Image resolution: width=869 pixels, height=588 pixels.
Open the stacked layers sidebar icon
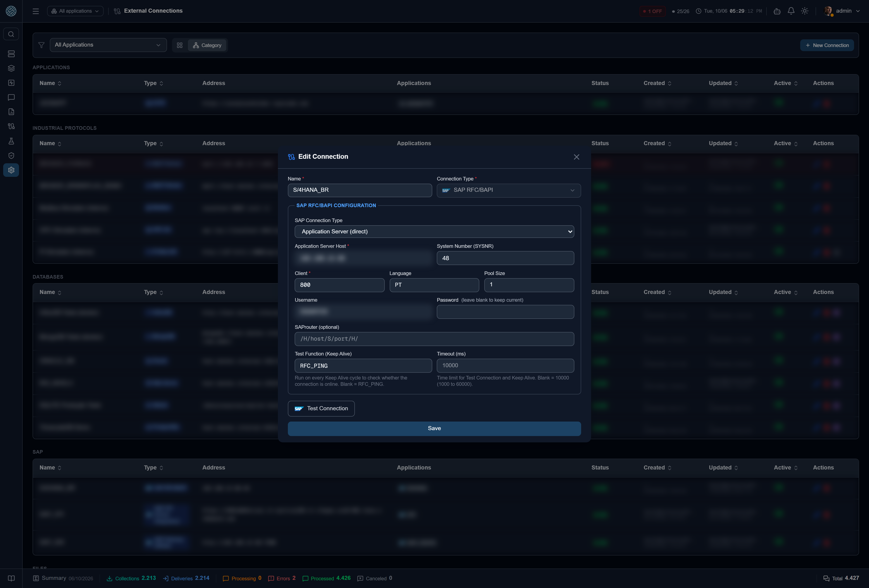click(11, 68)
